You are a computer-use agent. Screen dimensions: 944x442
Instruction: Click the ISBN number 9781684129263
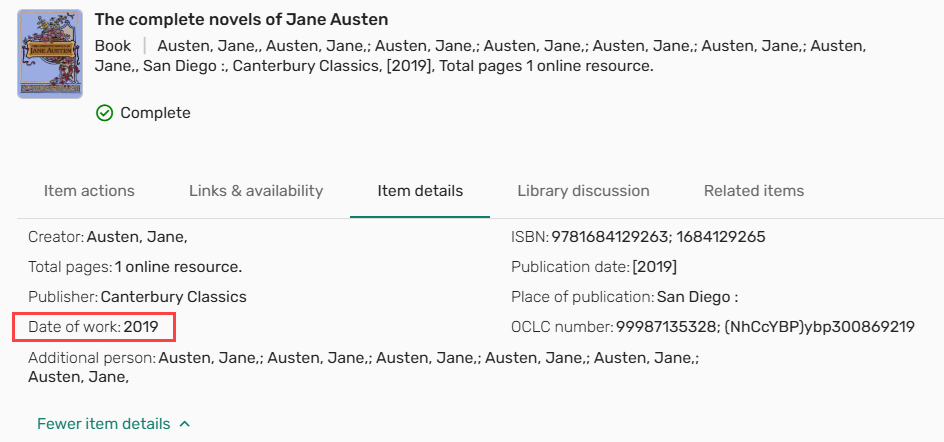[x=609, y=237]
